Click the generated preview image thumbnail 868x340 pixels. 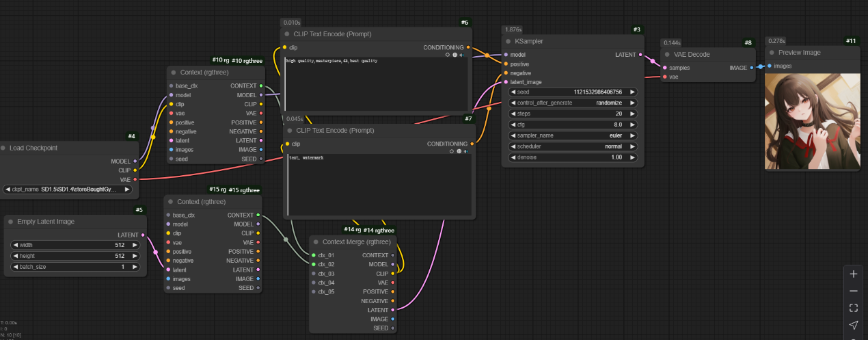pos(812,121)
